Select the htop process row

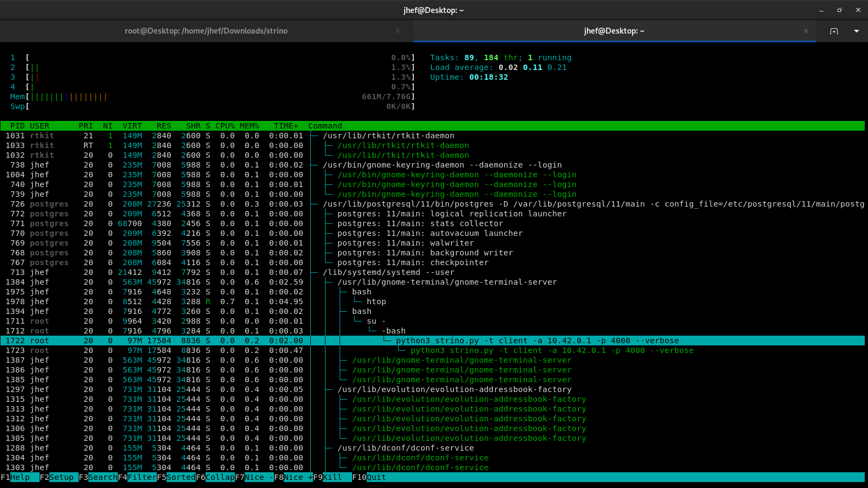[x=432, y=301]
